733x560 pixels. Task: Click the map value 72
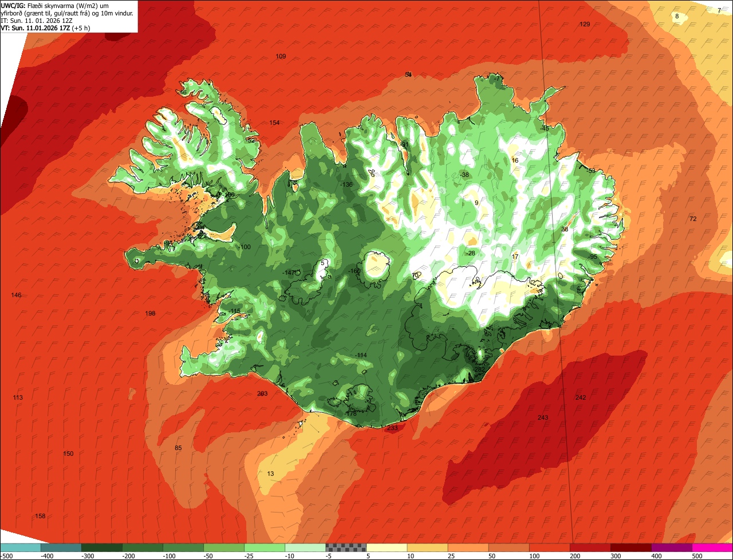[693, 219]
